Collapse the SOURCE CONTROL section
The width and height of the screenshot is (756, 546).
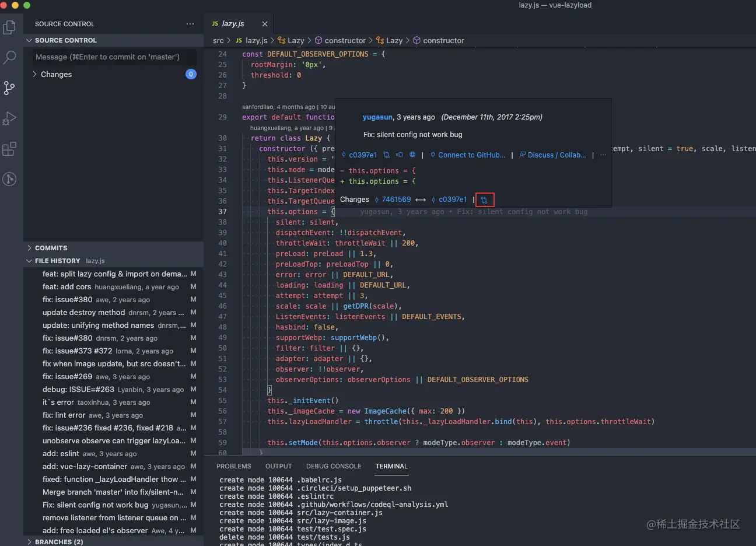pos(113,40)
